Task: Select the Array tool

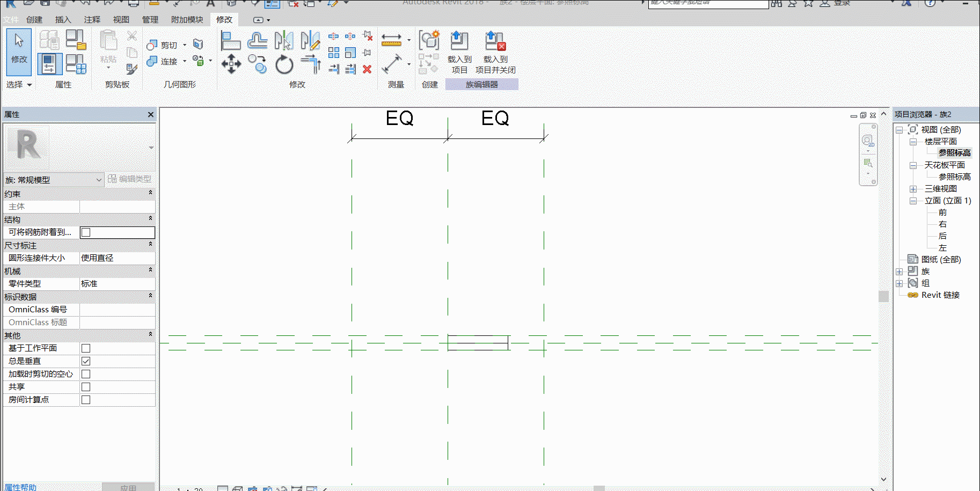Action: tap(334, 53)
